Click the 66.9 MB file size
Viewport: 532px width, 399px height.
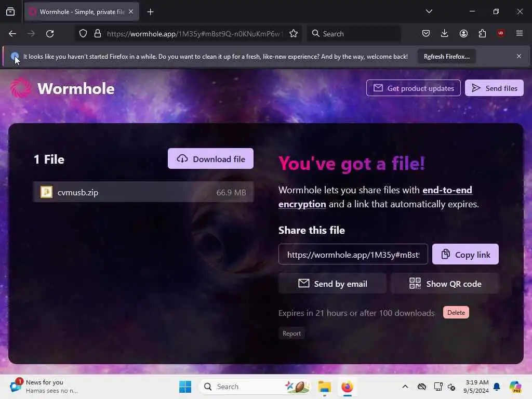pos(231,193)
